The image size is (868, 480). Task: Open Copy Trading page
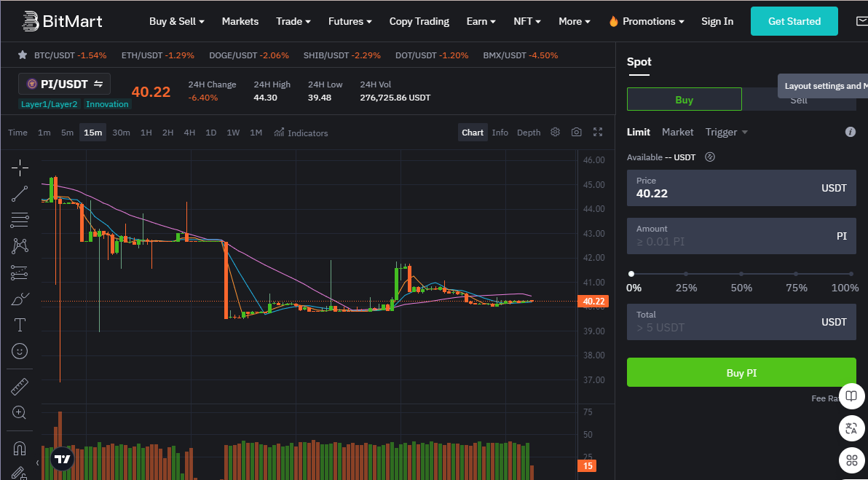tap(419, 21)
